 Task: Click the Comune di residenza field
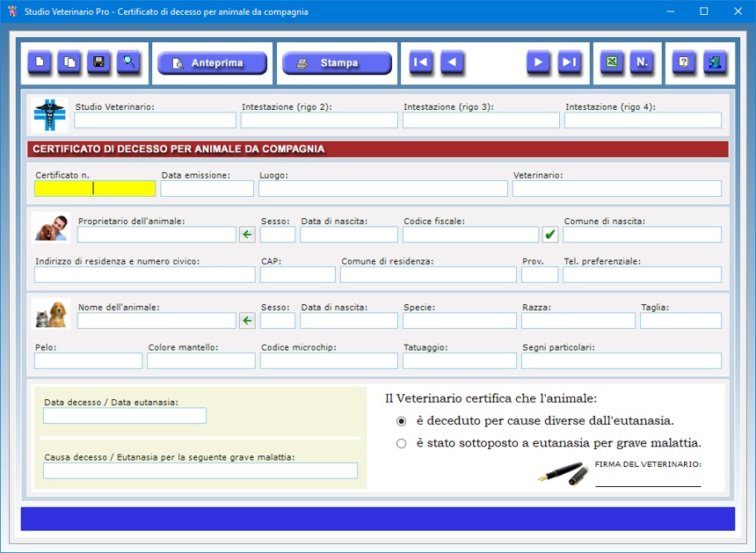pos(429,275)
